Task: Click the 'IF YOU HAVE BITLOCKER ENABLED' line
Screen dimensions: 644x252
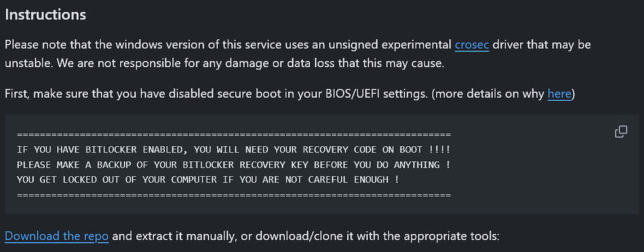Action: [x=234, y=149]
